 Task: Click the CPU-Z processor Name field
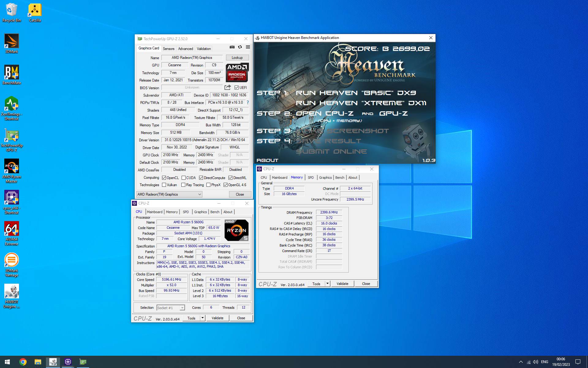188,222
